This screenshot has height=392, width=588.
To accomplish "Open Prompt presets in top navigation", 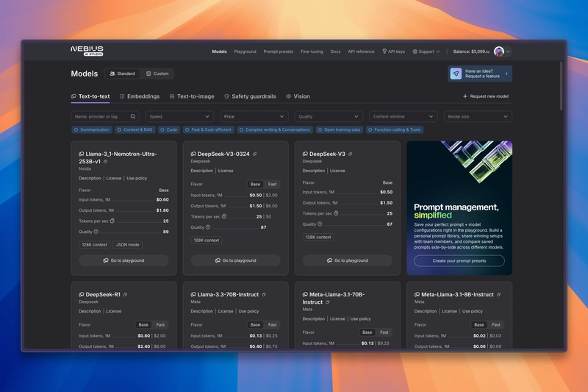I will 279,51.
